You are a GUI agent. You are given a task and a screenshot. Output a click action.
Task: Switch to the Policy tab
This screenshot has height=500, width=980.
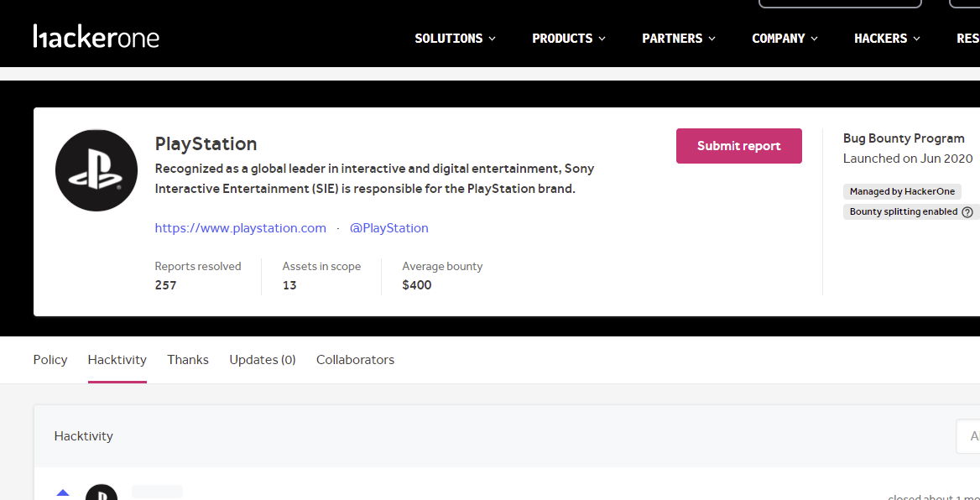[x=50, y=360]
